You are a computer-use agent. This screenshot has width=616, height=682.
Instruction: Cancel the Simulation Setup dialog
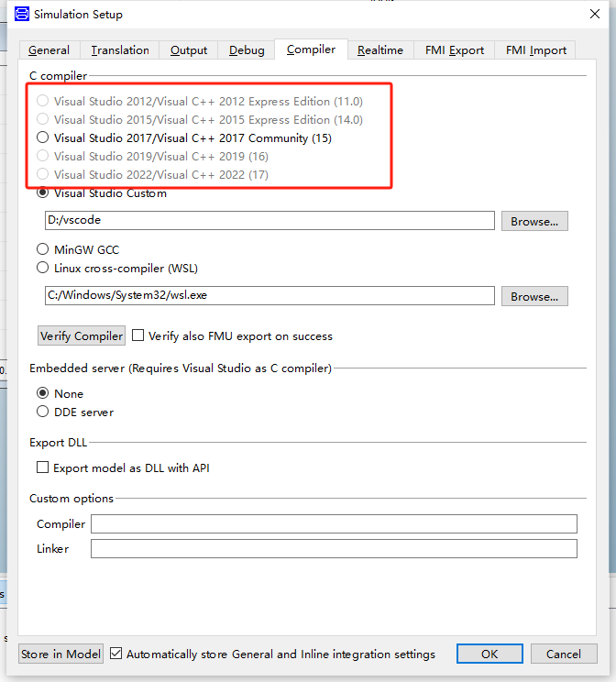564,654
